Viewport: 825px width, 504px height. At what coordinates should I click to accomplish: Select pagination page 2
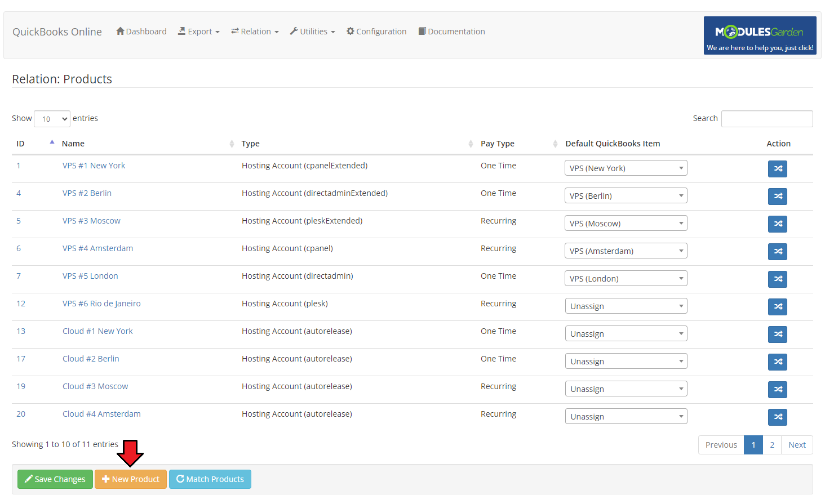point(772,445)
